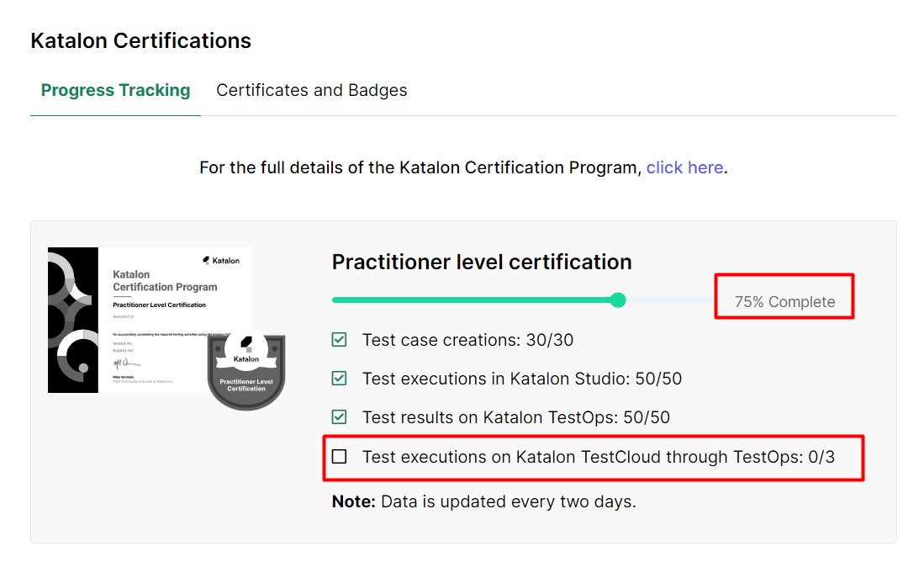Viewport: 924px width, 562px height.
Task: Click the Katalon logo on the certificate
Action: [221, 261]
